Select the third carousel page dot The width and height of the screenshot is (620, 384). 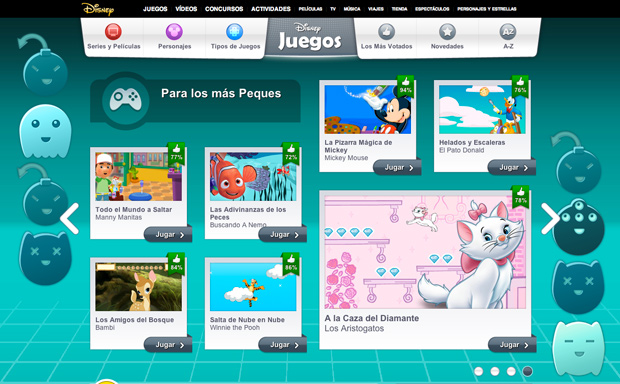511,371
